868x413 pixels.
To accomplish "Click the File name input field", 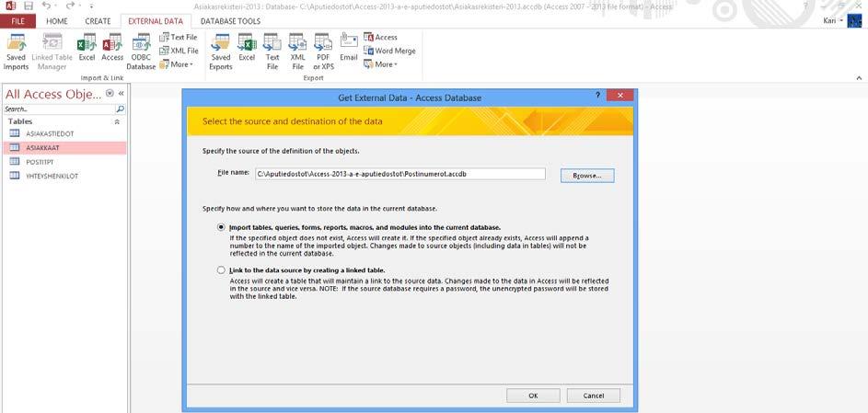I will pos(399,174).
